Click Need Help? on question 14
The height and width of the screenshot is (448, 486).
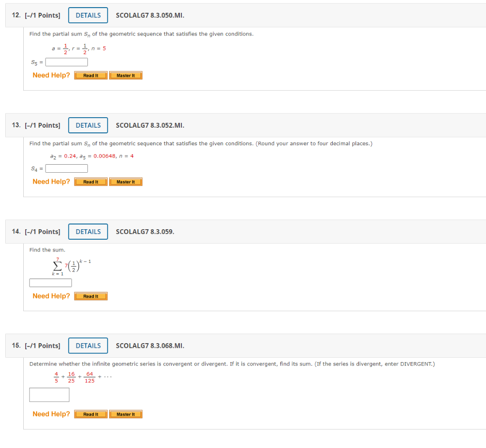point(51,296)
